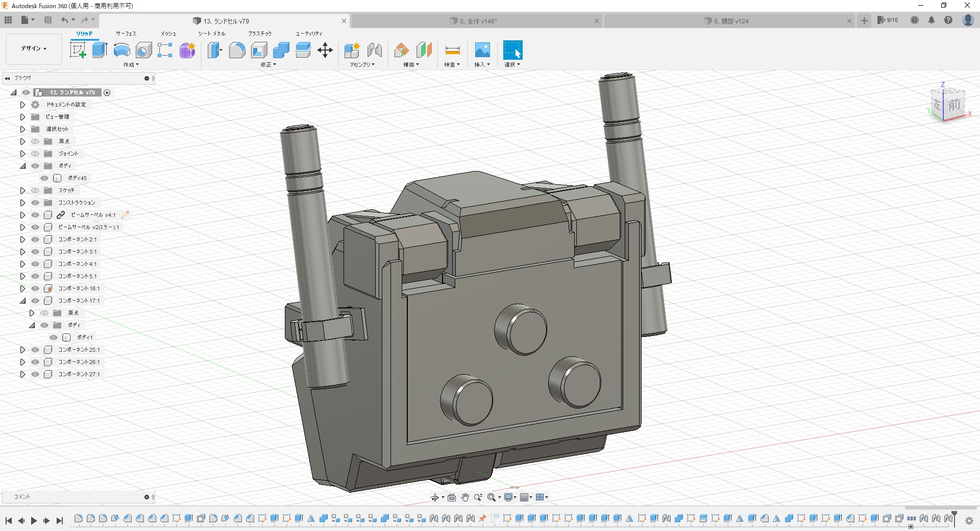This screenshot has height=531, width=980.
Task: Activate the Move/Copy arrows tool
Action: (x=325, y=50)
